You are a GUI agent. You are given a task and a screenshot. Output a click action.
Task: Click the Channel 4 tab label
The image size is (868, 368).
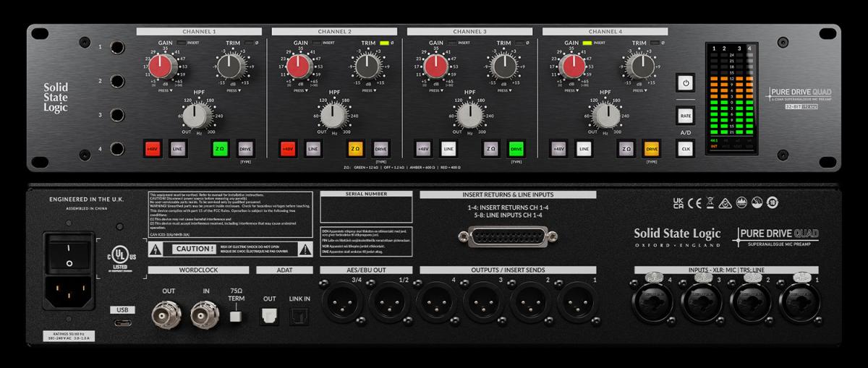pyautogui.click(x=604, y=31)
